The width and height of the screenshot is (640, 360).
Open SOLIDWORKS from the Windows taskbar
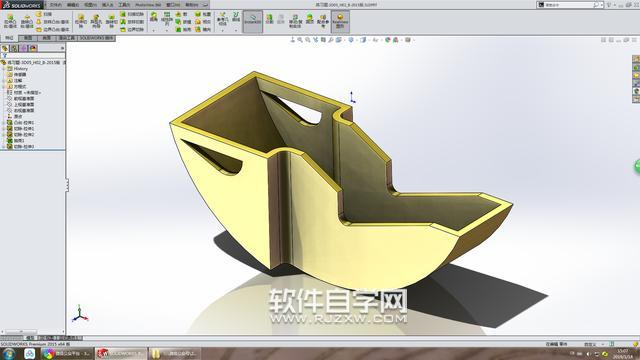pos(121,353)
